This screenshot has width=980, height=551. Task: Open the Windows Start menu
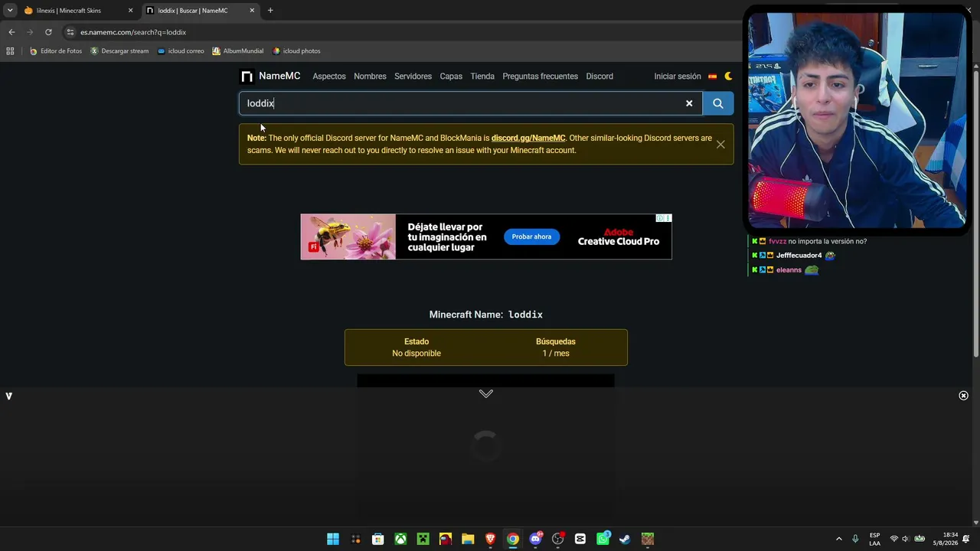(x=333, y=539)
